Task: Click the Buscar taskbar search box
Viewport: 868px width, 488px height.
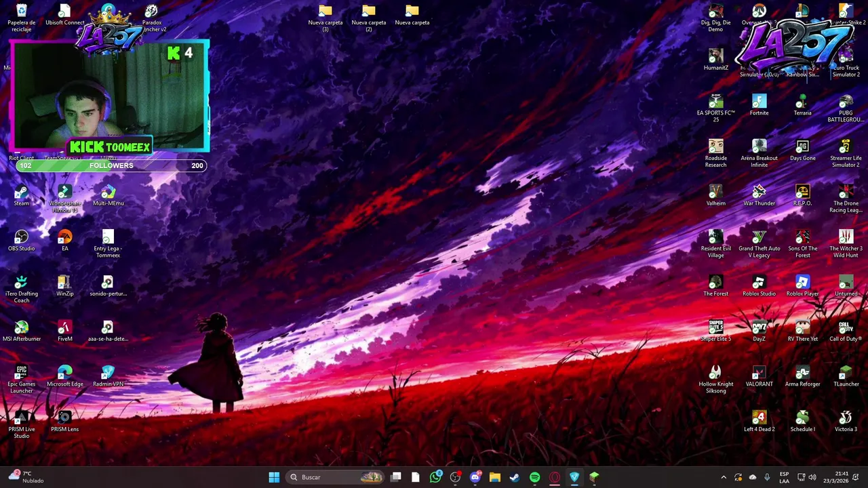Action: click(335, 477)
